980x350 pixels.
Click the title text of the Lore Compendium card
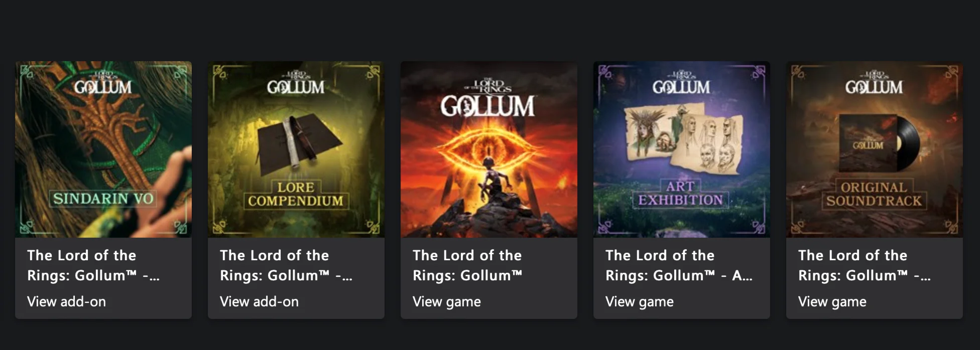286,265
